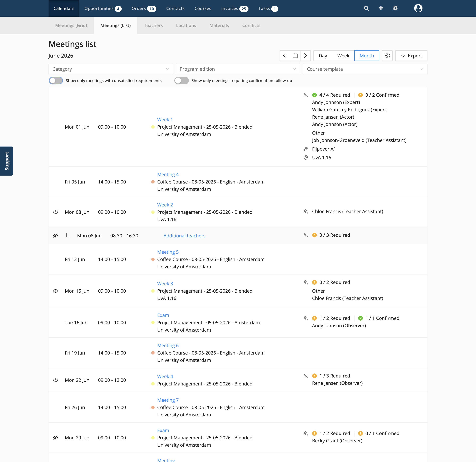Viewport: 476px width, 462px height.
Task: Click the plus add icon in top bar
Action: pos(381,8)
